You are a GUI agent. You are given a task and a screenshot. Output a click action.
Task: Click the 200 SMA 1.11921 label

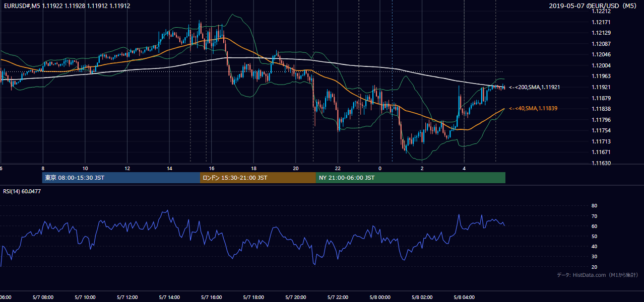pyautogui.click(x=535, y=88)
